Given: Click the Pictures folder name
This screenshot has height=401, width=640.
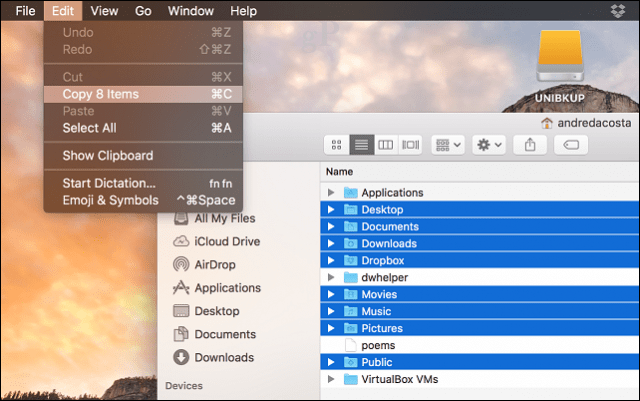Looking at the screenshot, I should pyautogui.click(x=382, y=328).
